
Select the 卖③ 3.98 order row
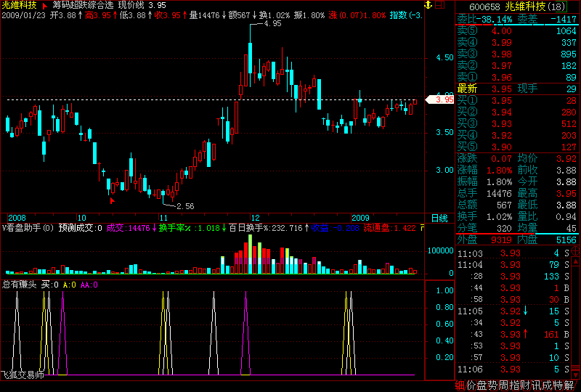[517, 54]
